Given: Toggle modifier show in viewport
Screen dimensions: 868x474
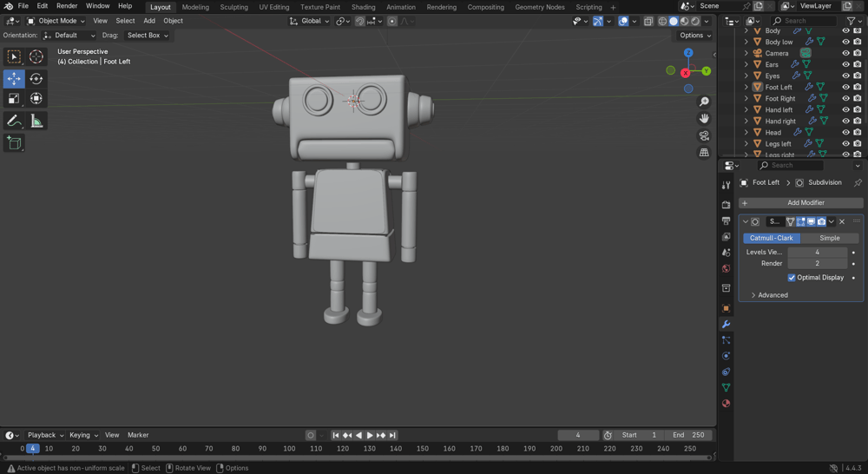Looking at the screenshot, I should coord(811,221).
